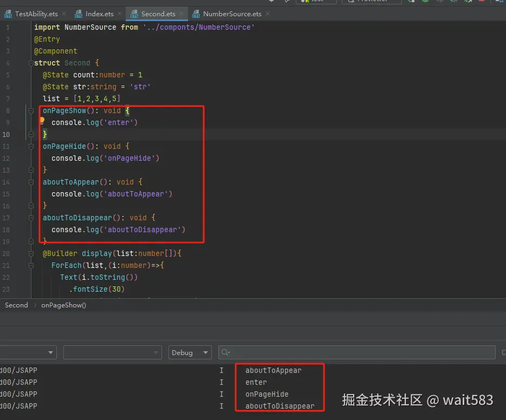506x420 pixels.
Task: Switch to the TestAbility.ets tab
Action: (36, 14)
